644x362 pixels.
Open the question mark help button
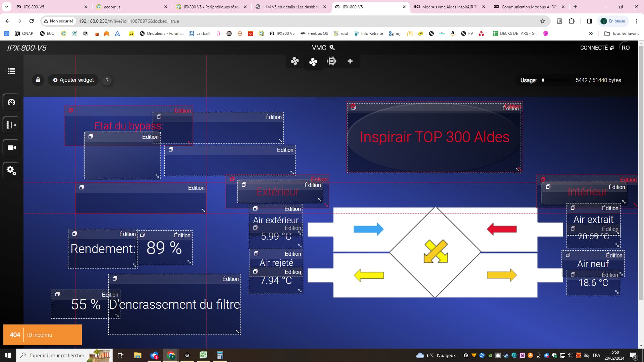(107, 80)
